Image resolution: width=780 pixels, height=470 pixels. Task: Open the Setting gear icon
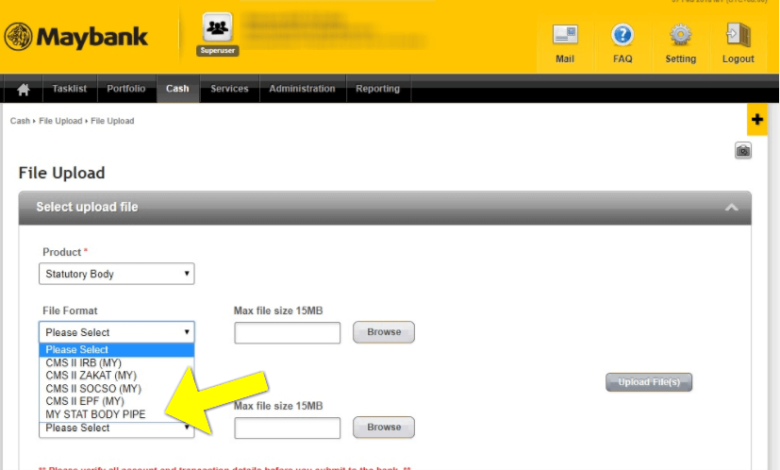pyautogui.click(x=681, y=35)
